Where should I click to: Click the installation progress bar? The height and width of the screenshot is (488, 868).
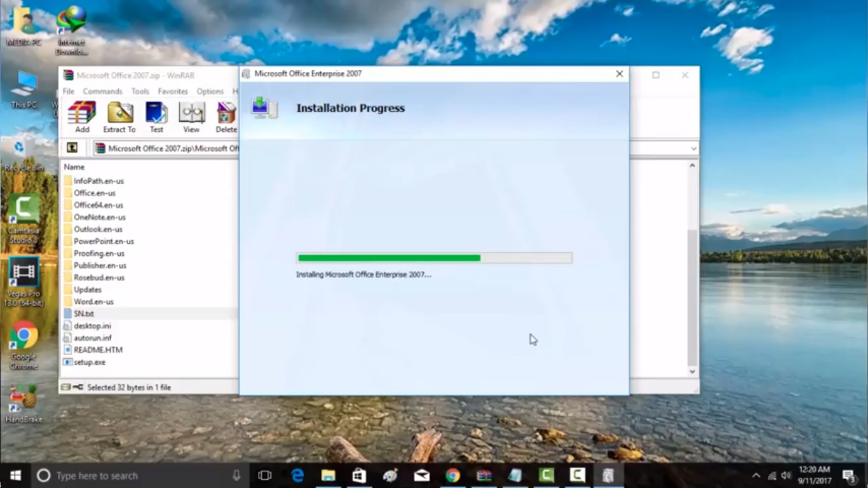[x=434, y=258]
